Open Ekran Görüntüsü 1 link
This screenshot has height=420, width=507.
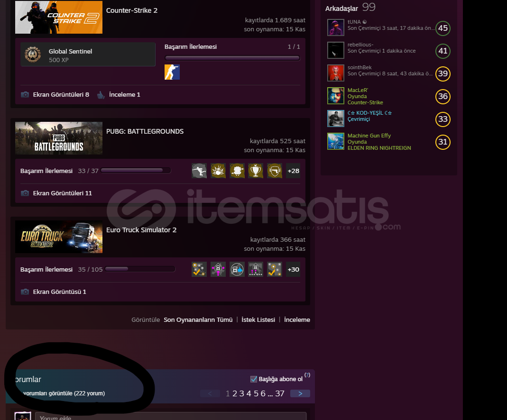point(59,292)
